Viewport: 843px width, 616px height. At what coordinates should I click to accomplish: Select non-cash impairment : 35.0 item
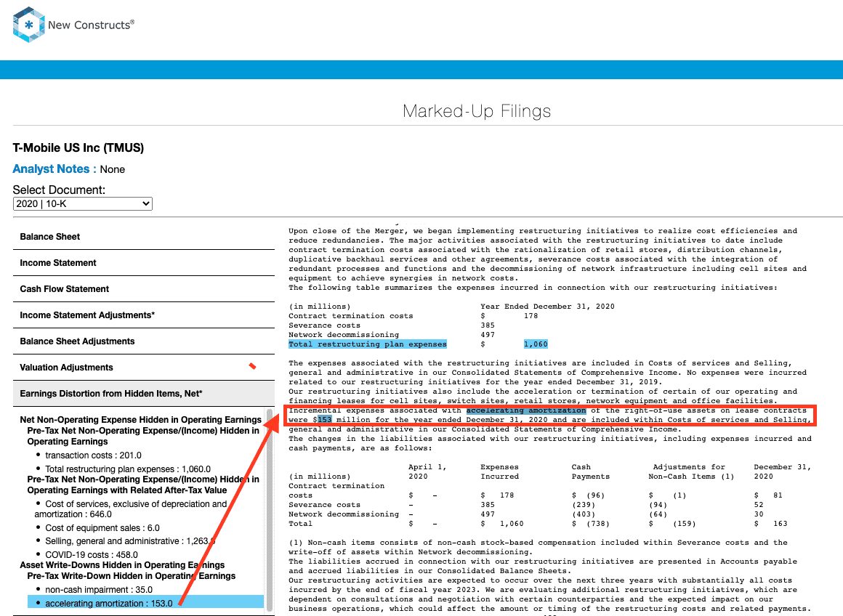point(98,590)
